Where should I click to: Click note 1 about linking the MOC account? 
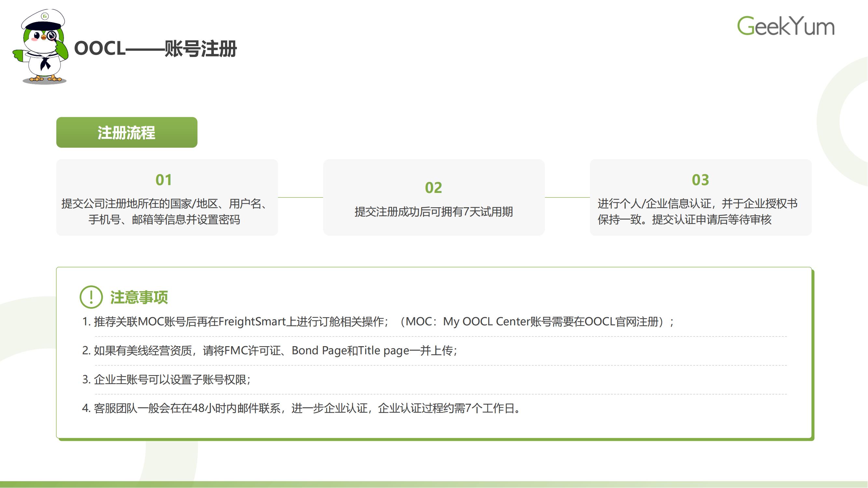[x=378, y=322]
